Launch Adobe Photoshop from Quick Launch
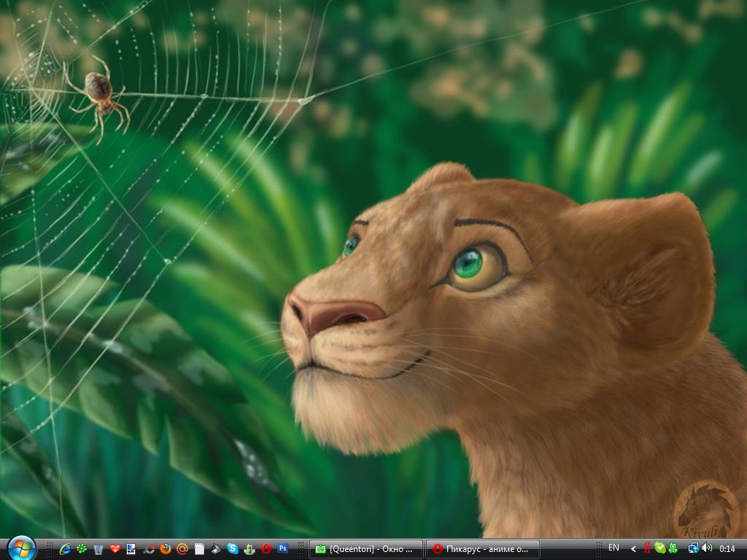Screen dimensions: 747x560 282,548
